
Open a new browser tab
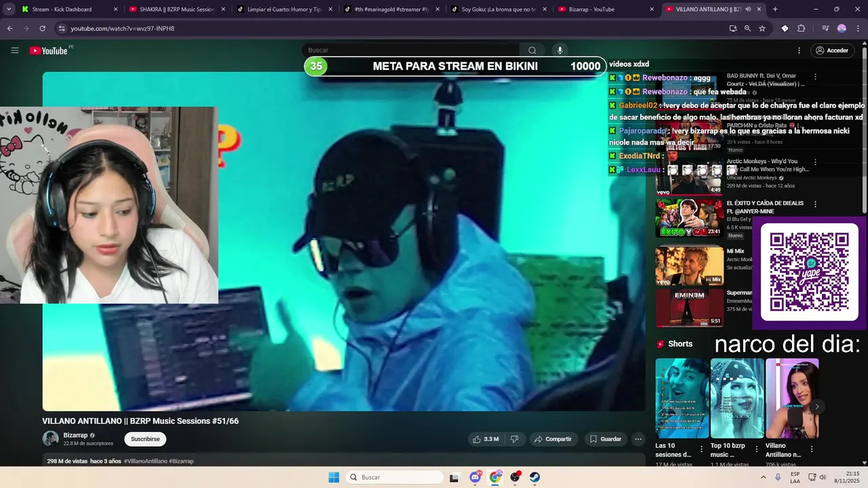coord(775,9)
